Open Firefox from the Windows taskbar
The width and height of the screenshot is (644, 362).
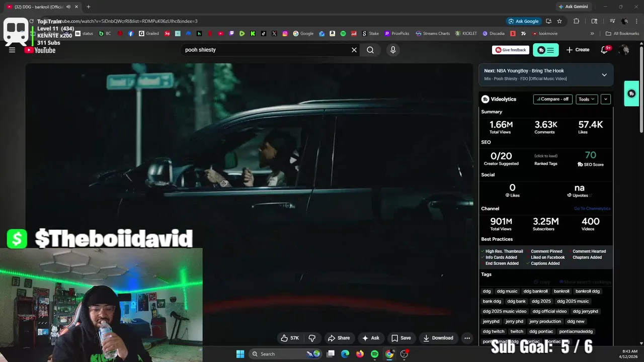[360, 354]
